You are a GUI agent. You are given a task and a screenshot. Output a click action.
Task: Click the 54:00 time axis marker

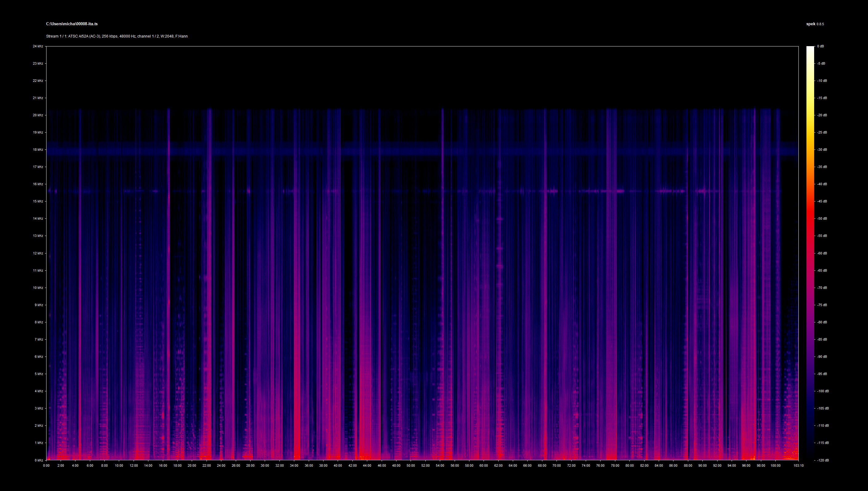(440, 466)
